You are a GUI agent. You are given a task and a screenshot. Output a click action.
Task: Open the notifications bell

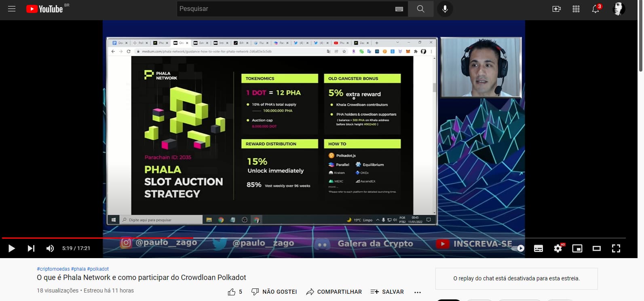point(595,9)
